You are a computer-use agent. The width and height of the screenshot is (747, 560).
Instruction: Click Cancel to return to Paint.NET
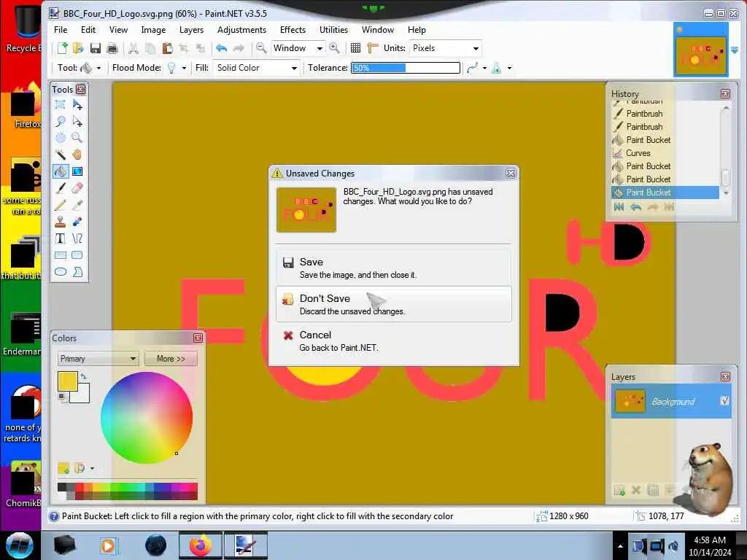[393, 341]
